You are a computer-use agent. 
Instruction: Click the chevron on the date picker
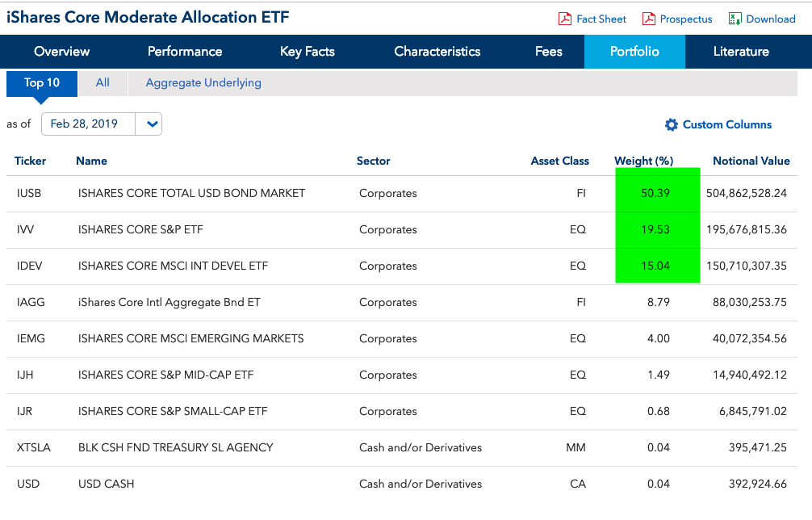[149, 124]
